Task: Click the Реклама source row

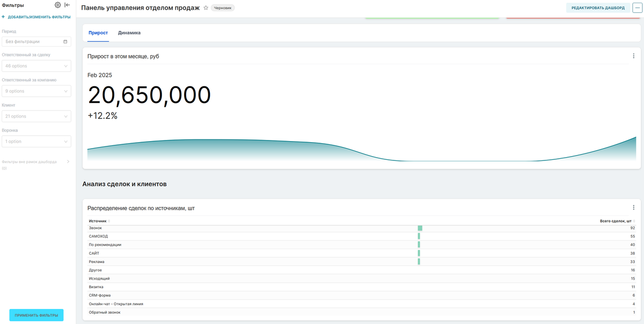Action: 362,262
